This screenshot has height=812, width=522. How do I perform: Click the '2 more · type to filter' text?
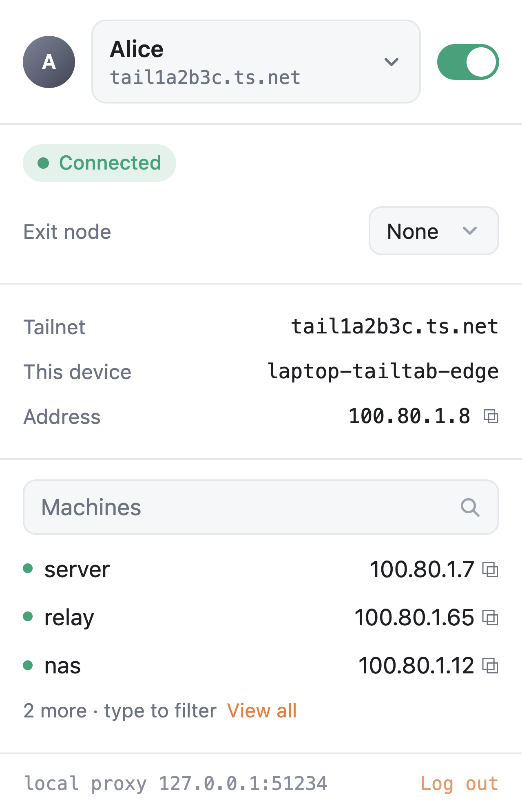[120, 711]
